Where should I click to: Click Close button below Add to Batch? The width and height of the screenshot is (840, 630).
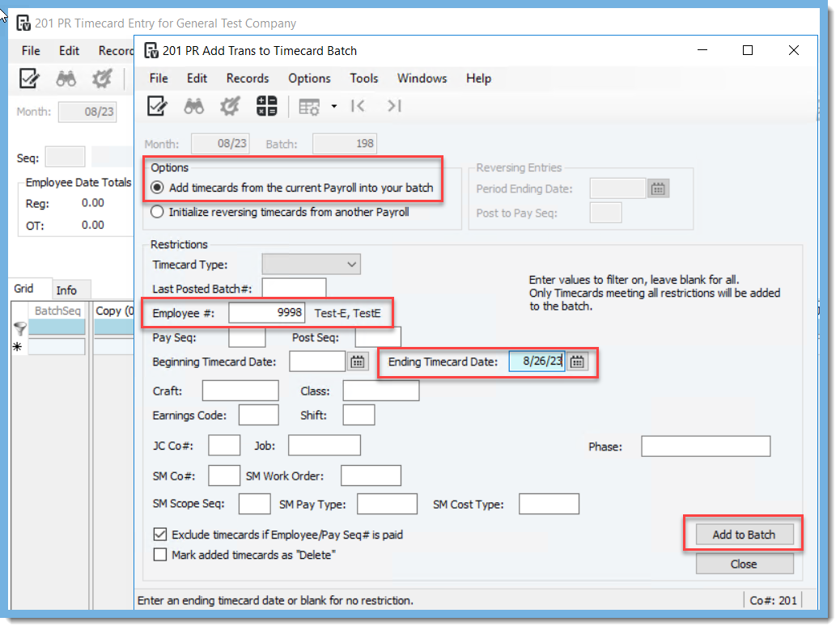tap(745, 564)
